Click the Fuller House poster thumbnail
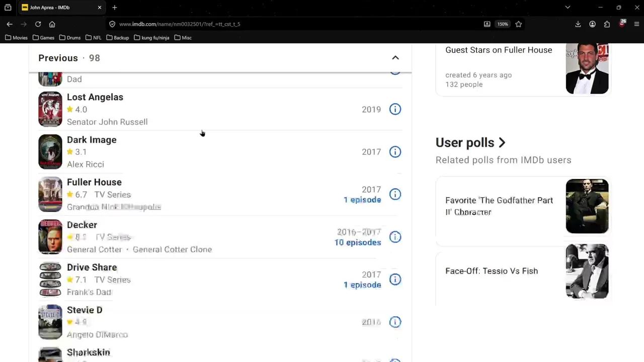The width and height of the screenshot is (644, 362). coord(50,194)
